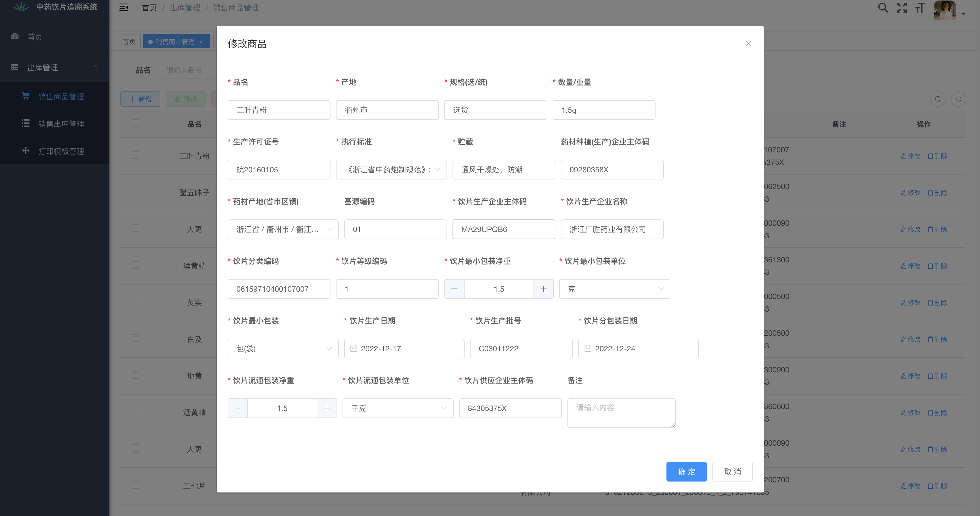Click the 品名 field containing 三叶青粉
Image resolution: width=980 pixels, height=516 pixels.
[279, 110]
